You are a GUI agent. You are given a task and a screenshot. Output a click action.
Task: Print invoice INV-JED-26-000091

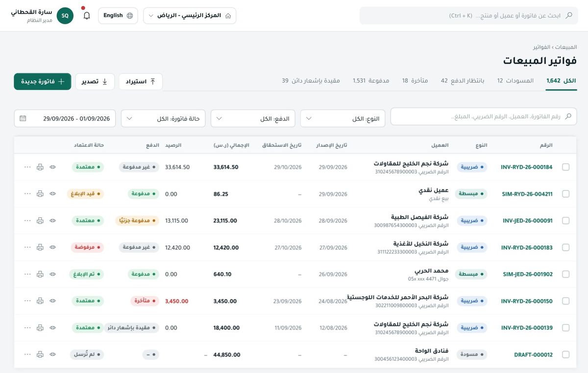pyautogui.click(x=40, y=221)
